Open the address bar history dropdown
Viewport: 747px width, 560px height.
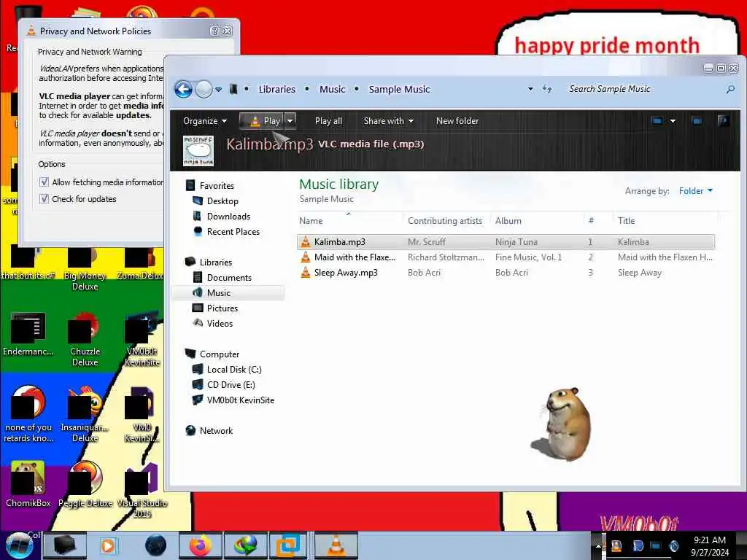coord(530,89)
